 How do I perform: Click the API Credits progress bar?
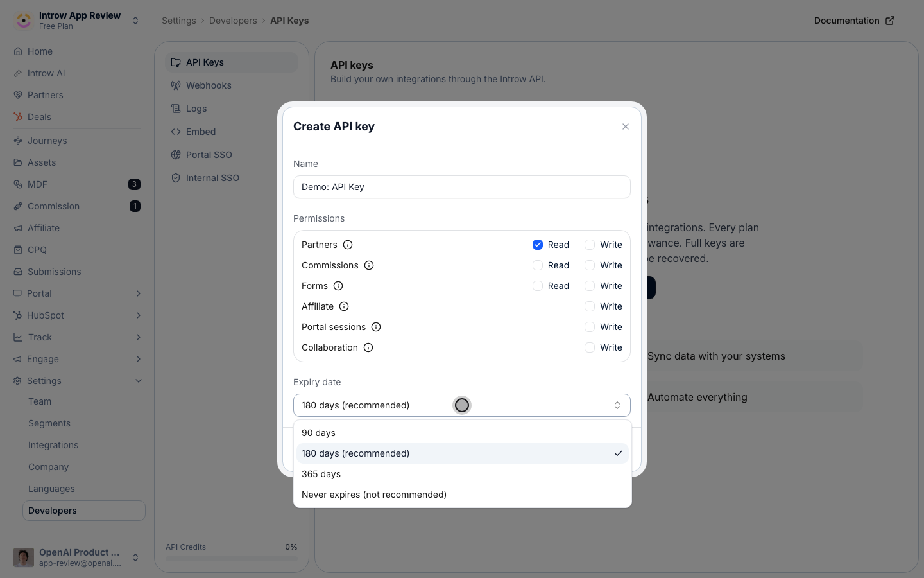coord(232,559)
